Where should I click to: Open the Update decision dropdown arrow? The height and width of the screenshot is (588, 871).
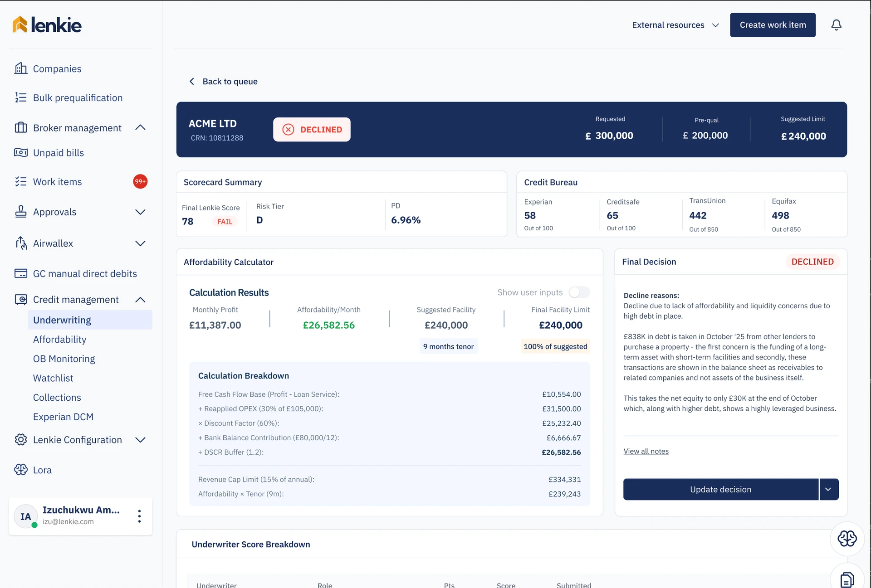(829, 489)
